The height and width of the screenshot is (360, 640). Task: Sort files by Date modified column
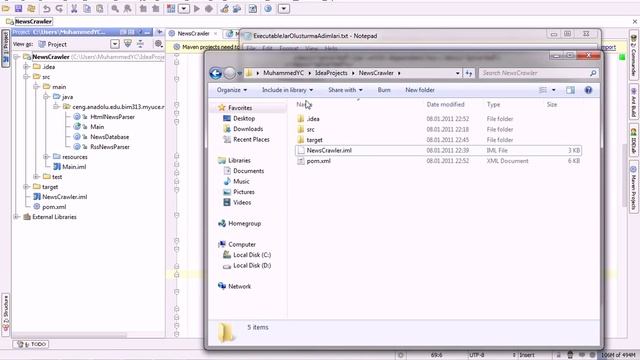(x=445, y=104)
